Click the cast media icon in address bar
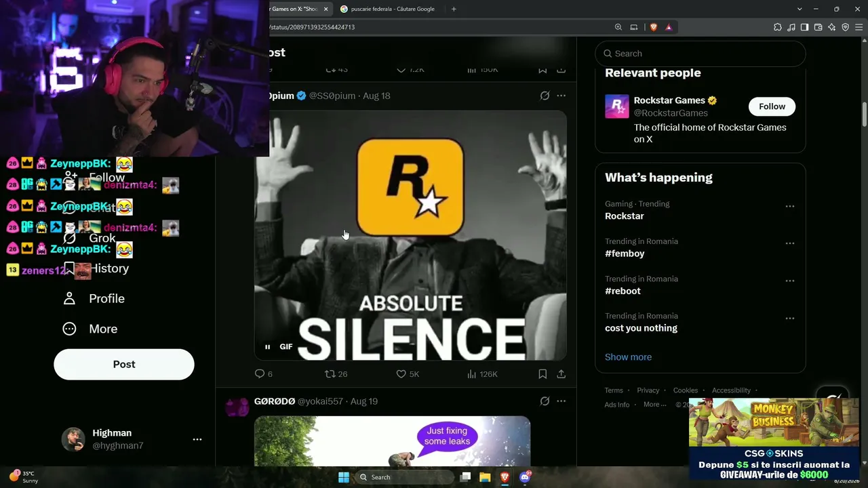 [634, 27]
